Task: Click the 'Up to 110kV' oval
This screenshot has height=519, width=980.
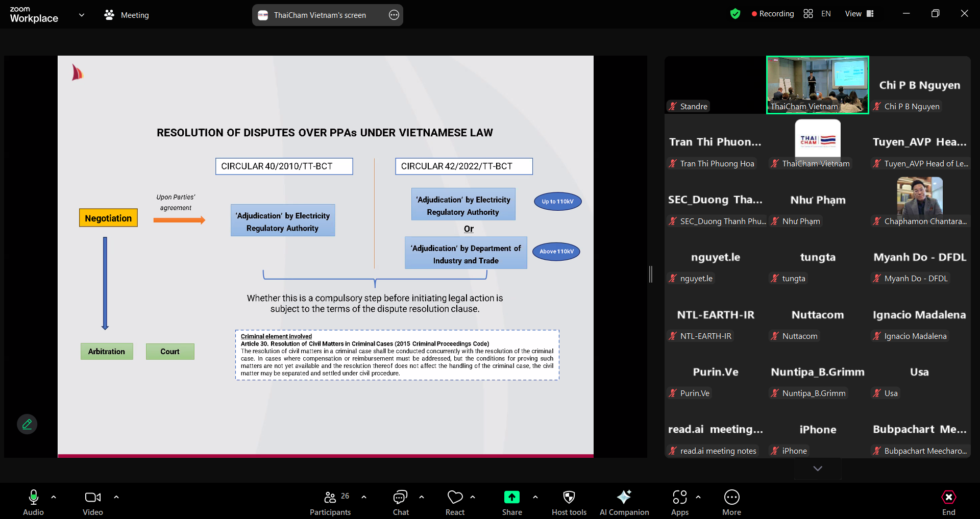Action: pyautogui.click(x=558, y=202)
